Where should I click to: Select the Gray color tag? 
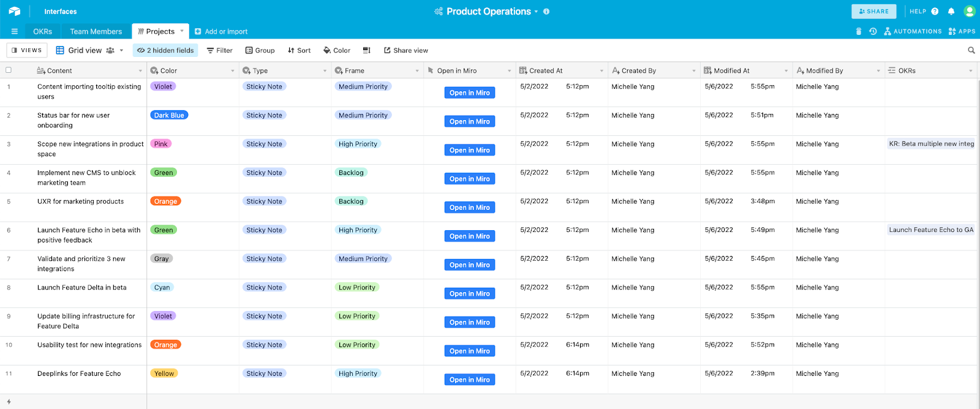(x=162, y=259)
